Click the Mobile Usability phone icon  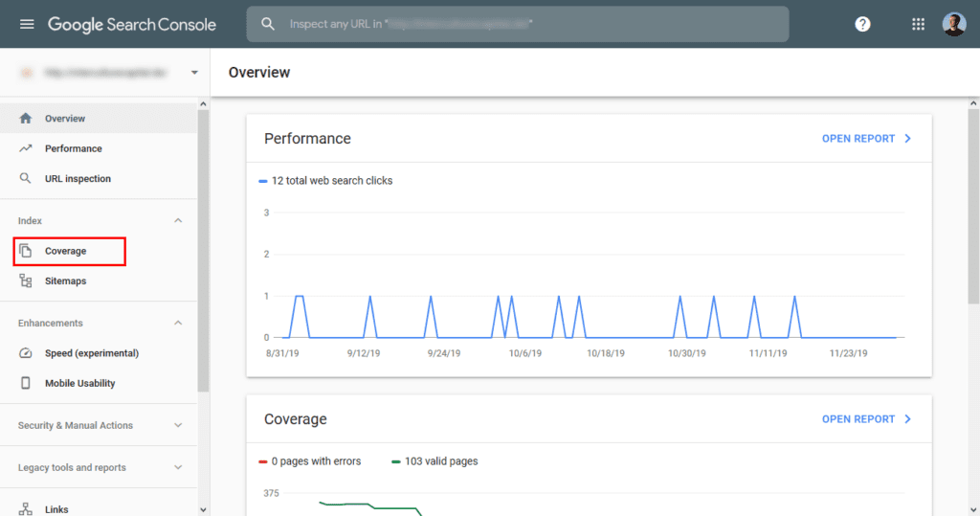(26, 383)
